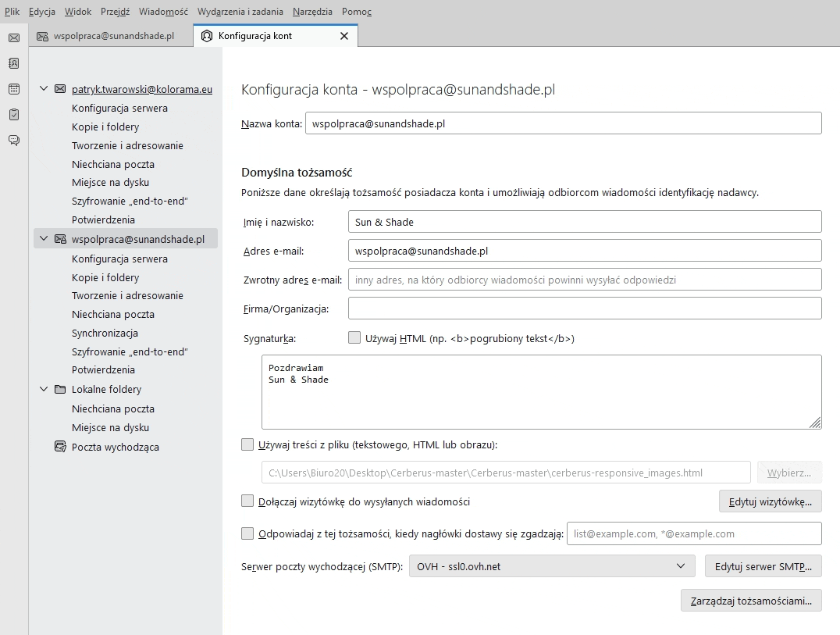Collapse the Lokalne foldery tree node

(44, 389)
